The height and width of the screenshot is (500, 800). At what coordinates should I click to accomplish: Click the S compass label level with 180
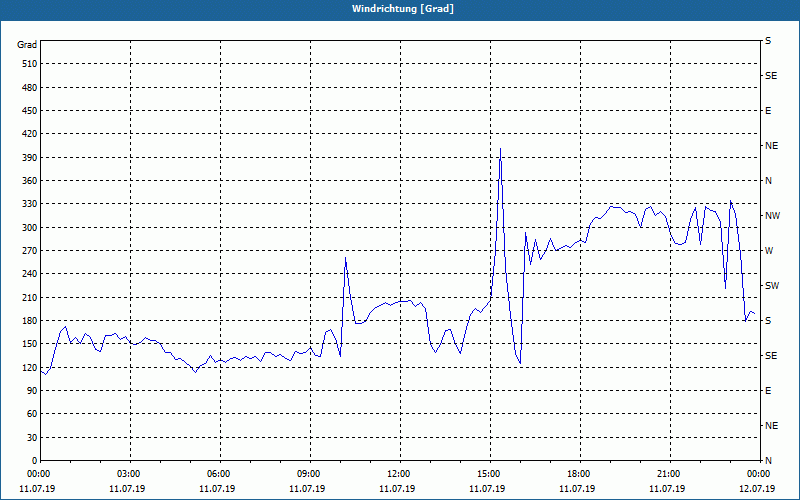[768, 321]
